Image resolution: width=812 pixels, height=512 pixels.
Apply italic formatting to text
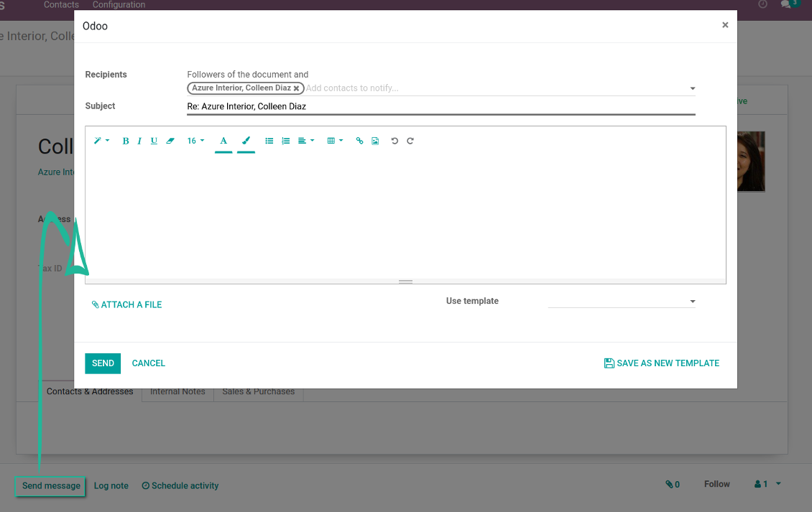139,141
